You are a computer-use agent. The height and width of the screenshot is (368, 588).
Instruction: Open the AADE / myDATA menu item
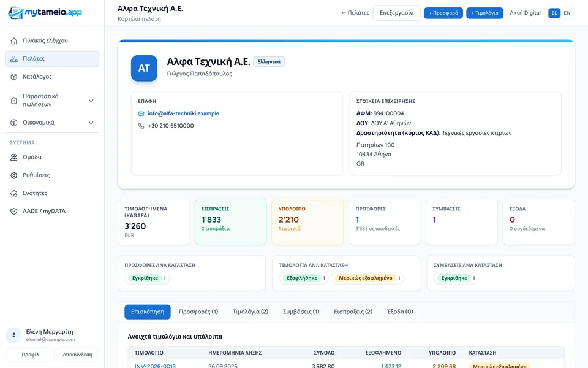tap(52, 212)
